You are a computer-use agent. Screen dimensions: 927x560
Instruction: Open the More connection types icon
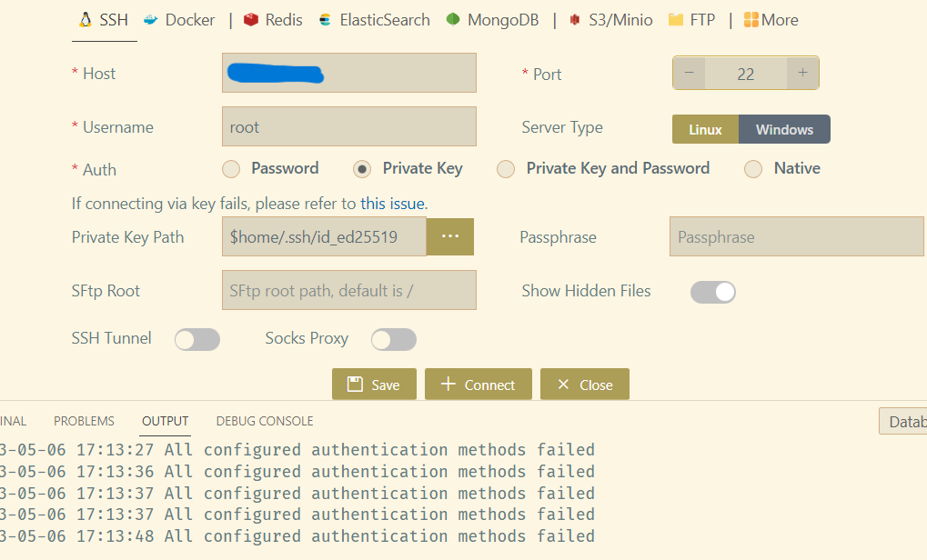point(751,19)
